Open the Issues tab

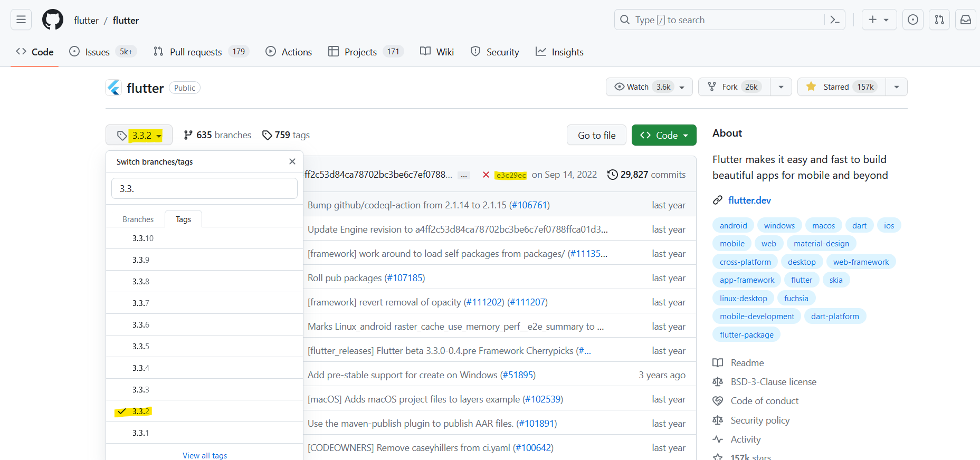point(103,52)
